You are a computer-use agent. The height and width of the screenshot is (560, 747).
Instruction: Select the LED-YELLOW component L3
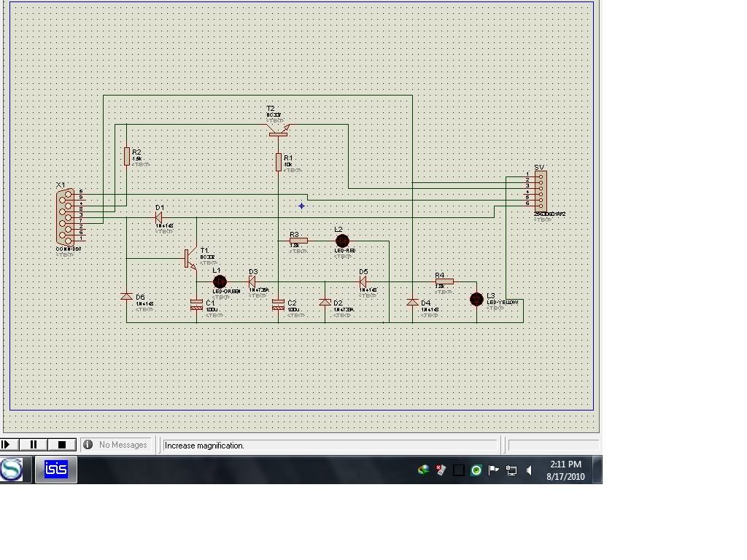click(x=476, y=299)
